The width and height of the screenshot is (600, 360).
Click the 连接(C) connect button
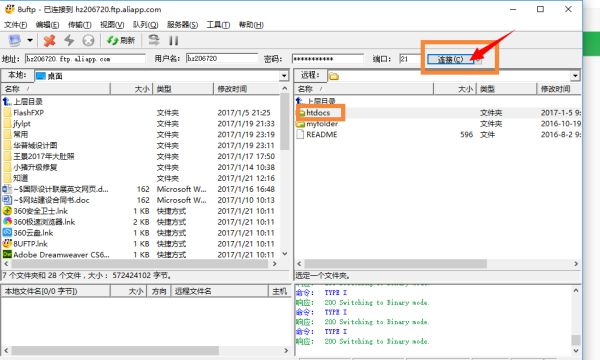click(x=450, y=59)
